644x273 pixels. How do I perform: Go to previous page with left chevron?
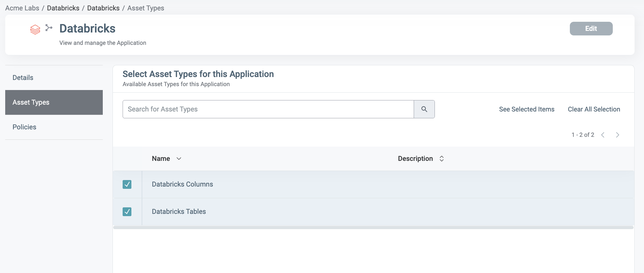point(603,135)
